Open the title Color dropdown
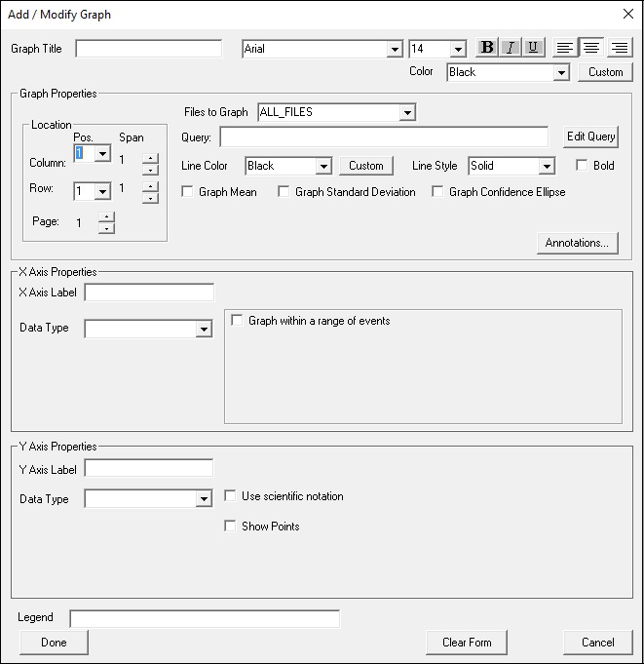The width and height of the screenshot is (644, 664). point(561,72)
